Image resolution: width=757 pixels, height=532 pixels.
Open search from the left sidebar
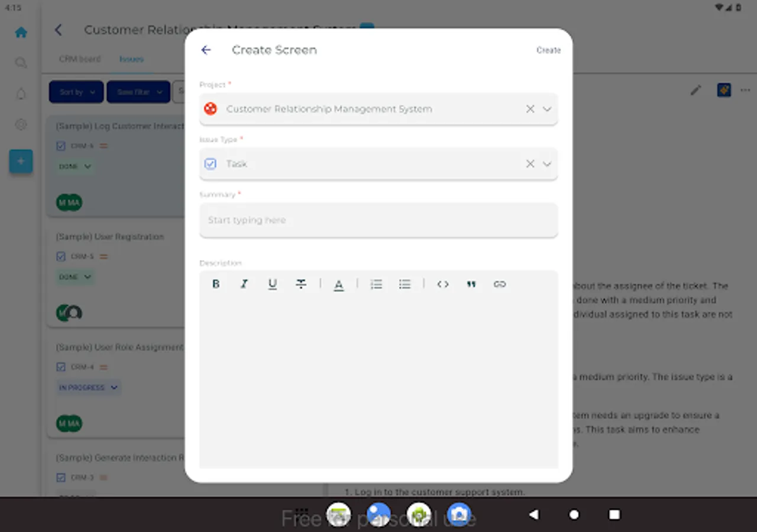pyautogui.click(x=21, y=62)
